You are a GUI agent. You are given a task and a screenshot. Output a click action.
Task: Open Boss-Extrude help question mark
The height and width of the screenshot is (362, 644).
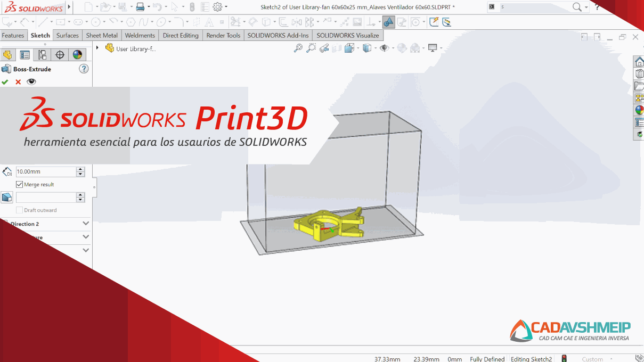(x=84, y=69)
